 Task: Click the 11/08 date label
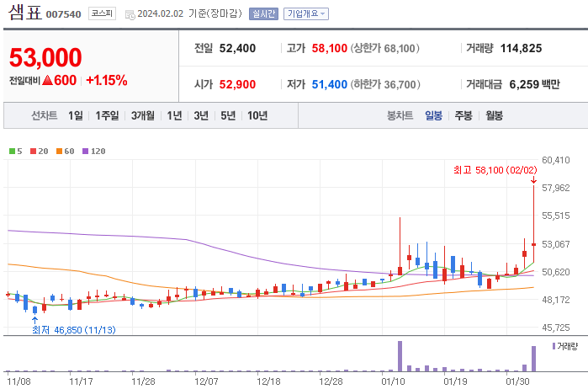pos(19,381)
